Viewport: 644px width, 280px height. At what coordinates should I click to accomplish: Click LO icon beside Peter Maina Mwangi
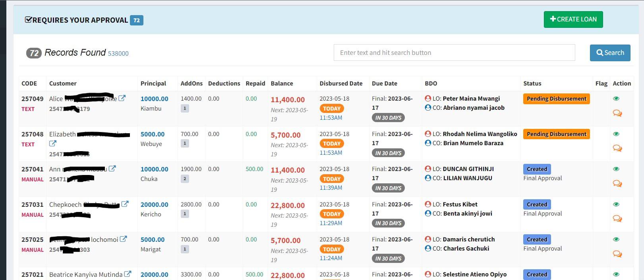pyautogui.click(x=428, y=98)
